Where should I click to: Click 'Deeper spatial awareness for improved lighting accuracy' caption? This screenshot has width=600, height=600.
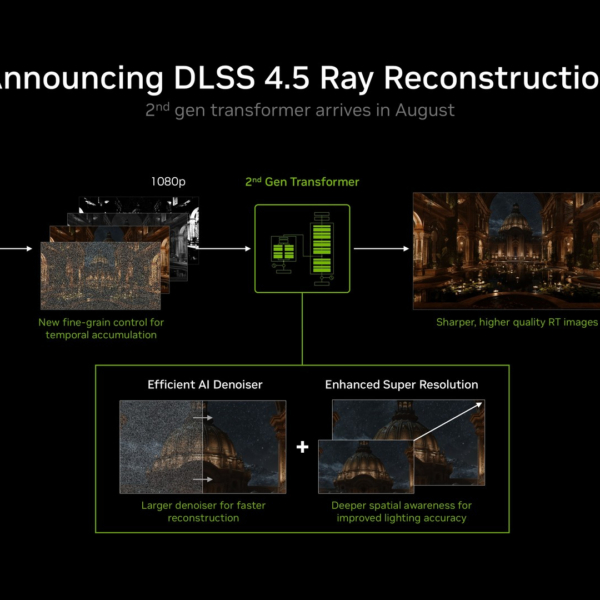pos(401,511)
